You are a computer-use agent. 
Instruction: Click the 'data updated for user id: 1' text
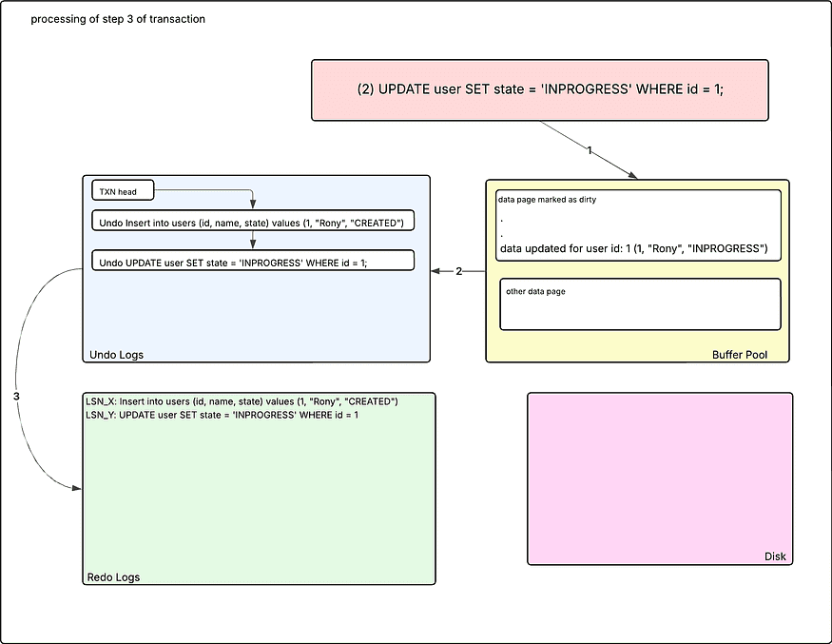click(633, 249)
